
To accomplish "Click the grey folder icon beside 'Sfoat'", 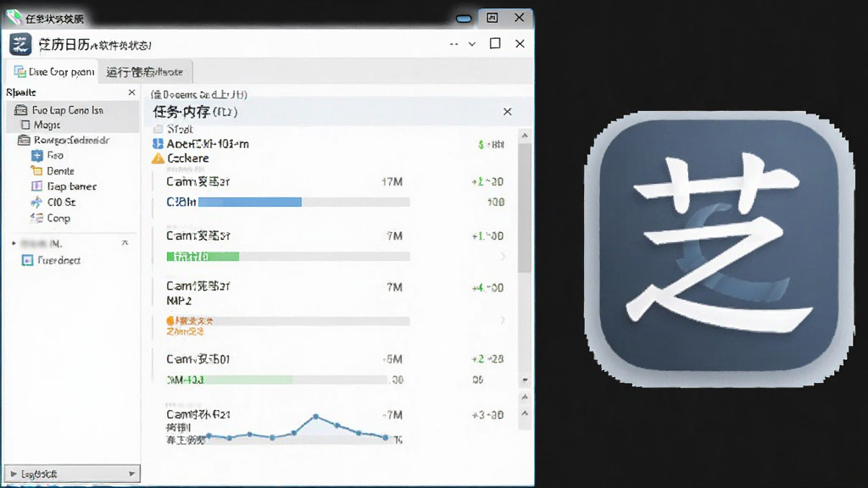I will point(159,129).
